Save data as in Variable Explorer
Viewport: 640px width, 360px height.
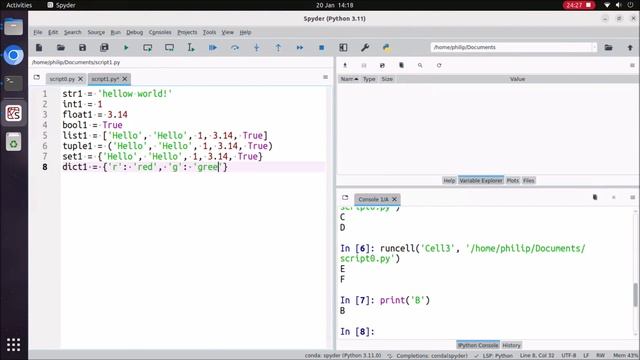tap(382, 65)
